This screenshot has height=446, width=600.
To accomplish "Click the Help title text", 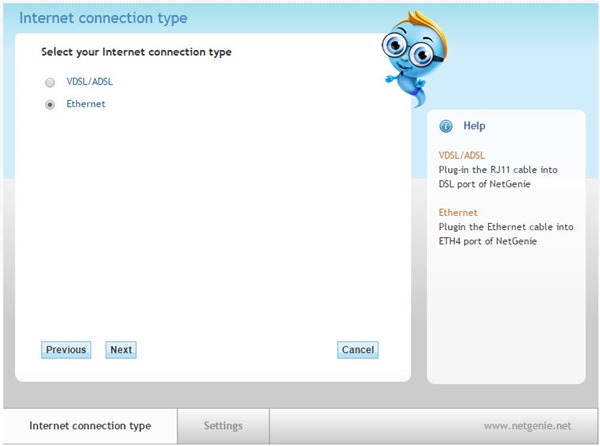I will [x=474, y=126].
